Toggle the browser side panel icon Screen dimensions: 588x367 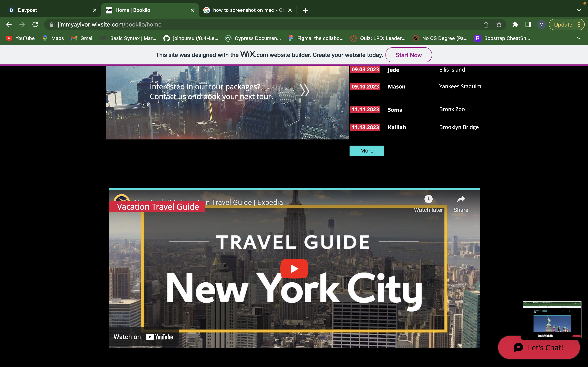tap(528, 24)
